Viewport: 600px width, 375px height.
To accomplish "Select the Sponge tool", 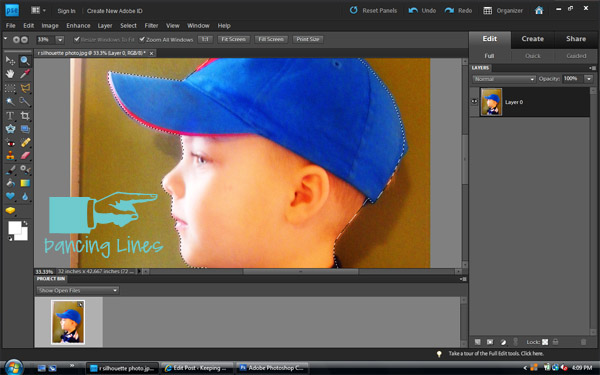I will (10, 210).
